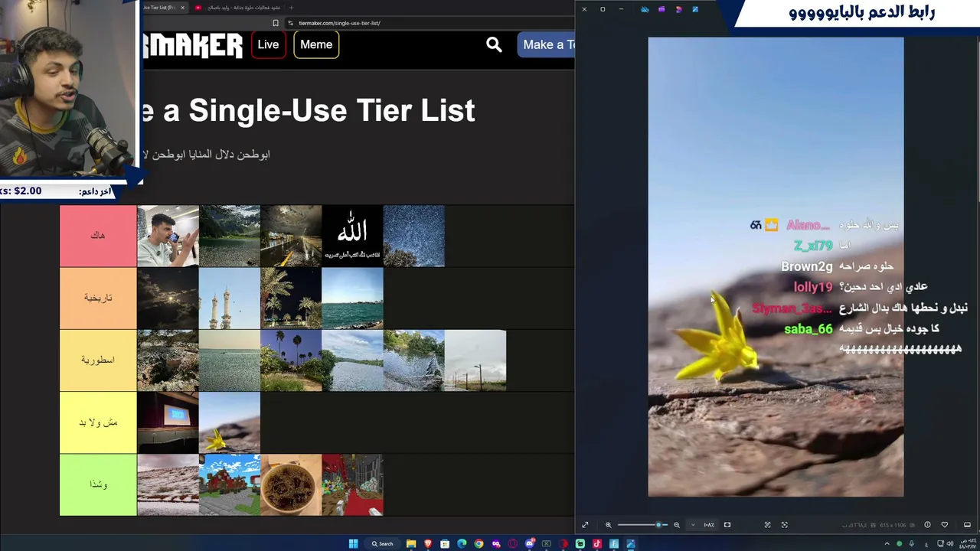Click the yellow tier label مش ولا بد
The height and width of the screenshot is (551, 980).
pyautogui.click(x=98, y=422)
